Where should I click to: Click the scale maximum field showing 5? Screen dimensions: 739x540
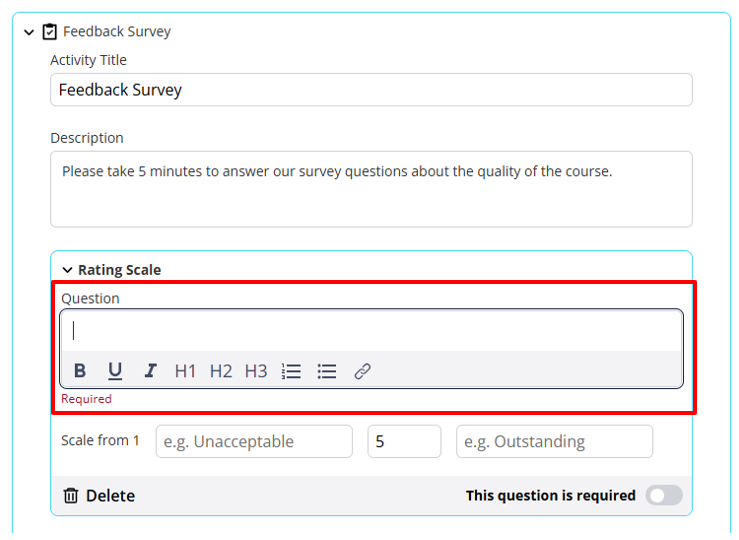point(404,441)
